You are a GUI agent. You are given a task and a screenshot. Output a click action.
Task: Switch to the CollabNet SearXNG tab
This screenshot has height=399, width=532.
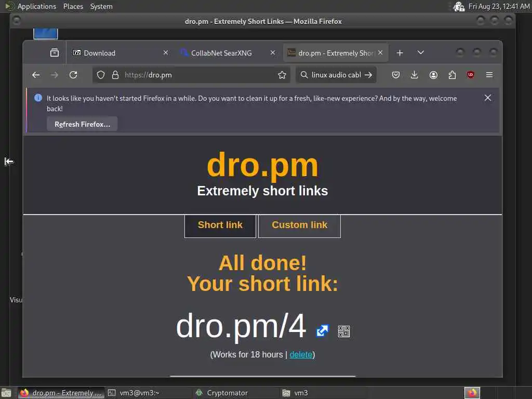[x=228, y=53]
